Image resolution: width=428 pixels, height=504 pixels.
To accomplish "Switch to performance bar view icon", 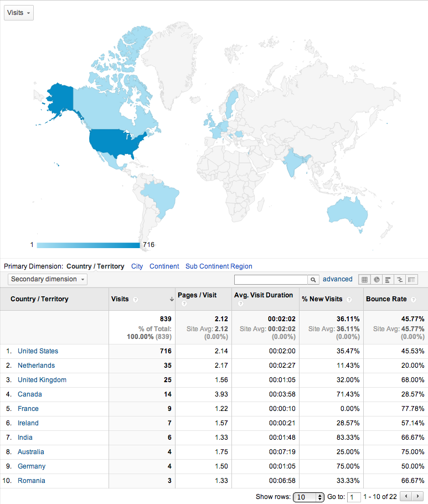I will [388, 280].
